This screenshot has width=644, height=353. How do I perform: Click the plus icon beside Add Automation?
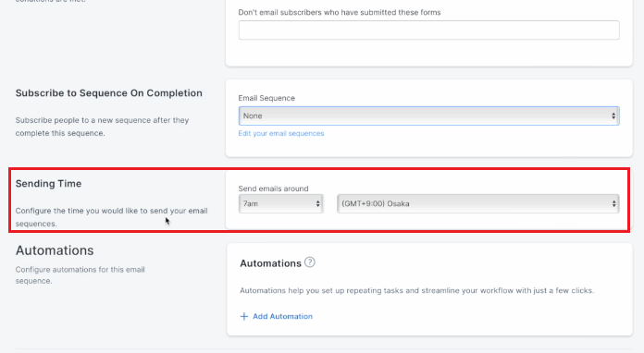tap(244, 317)
